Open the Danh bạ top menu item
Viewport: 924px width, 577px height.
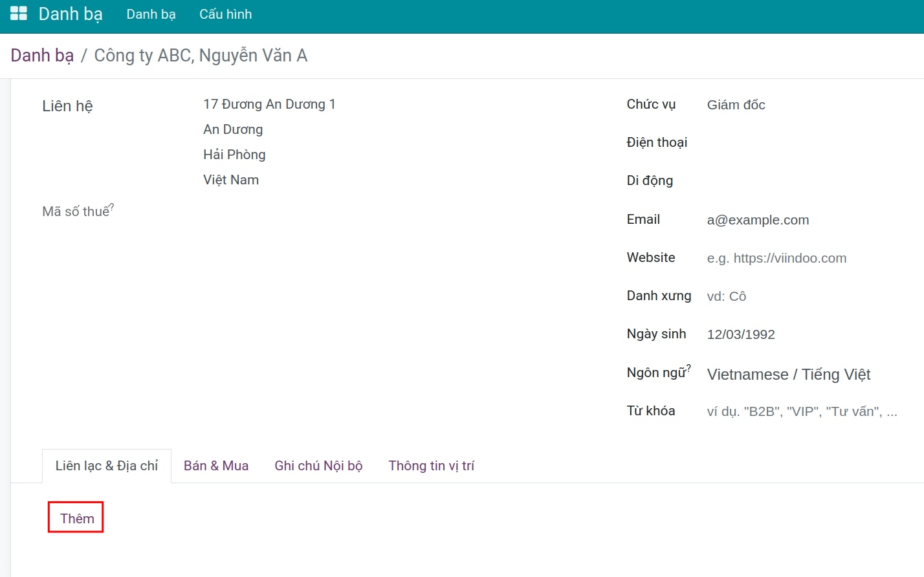point(151,14)
